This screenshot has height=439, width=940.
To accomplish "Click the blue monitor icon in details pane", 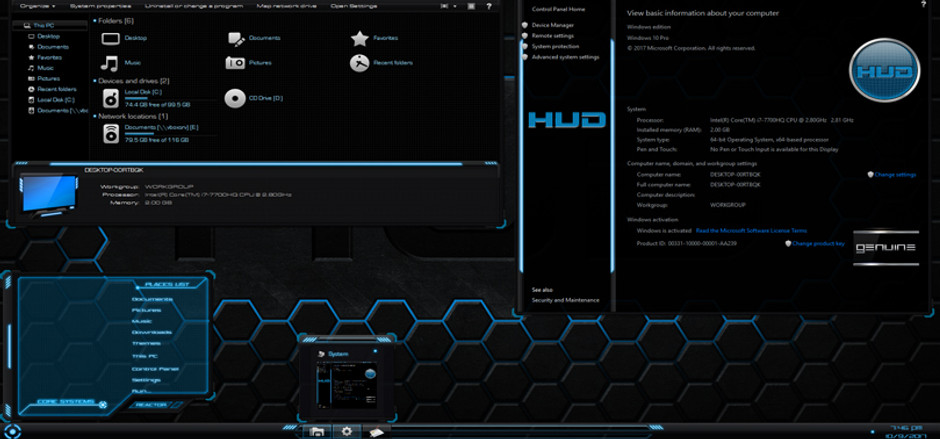I will (49, 193).
